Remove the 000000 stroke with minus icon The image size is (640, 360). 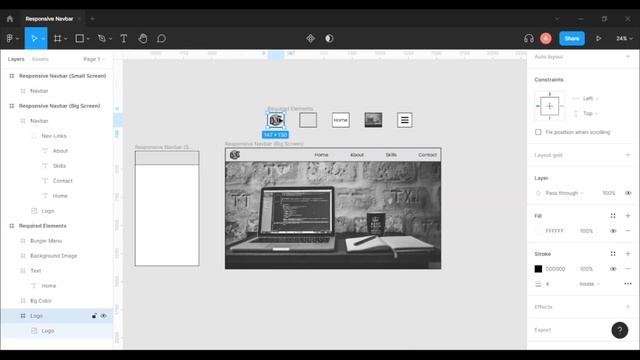(x=628, y=269)
